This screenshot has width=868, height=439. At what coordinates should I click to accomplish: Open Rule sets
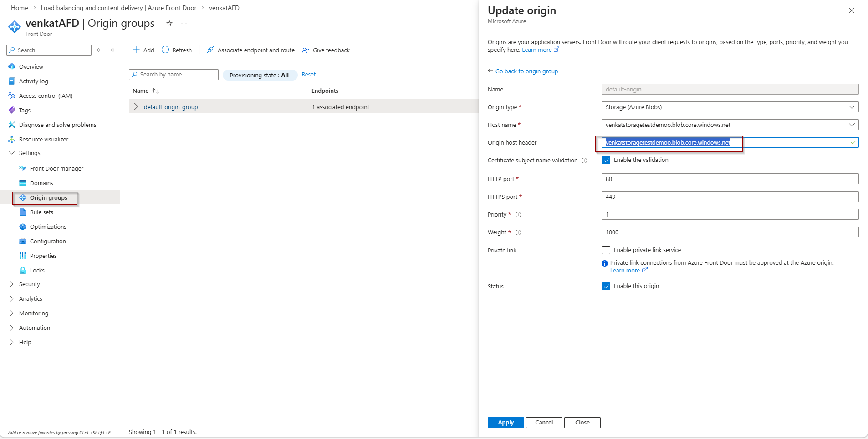(41, 212)
